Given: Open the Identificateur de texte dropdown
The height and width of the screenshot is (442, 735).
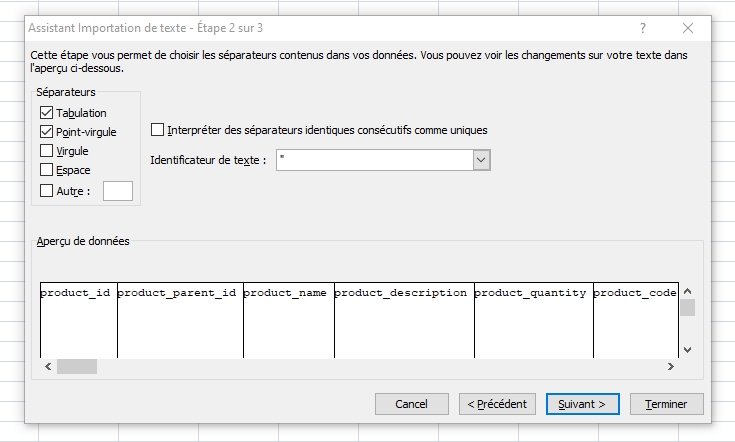Looking at the screenshot, I should [x=481, y=160].
